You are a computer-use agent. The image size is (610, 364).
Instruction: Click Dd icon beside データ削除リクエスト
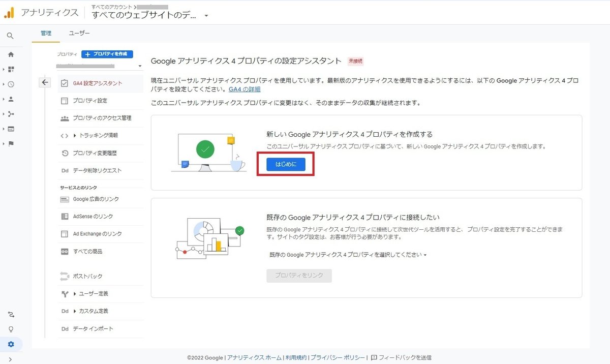pyautogui.click(x=65, y=171)
